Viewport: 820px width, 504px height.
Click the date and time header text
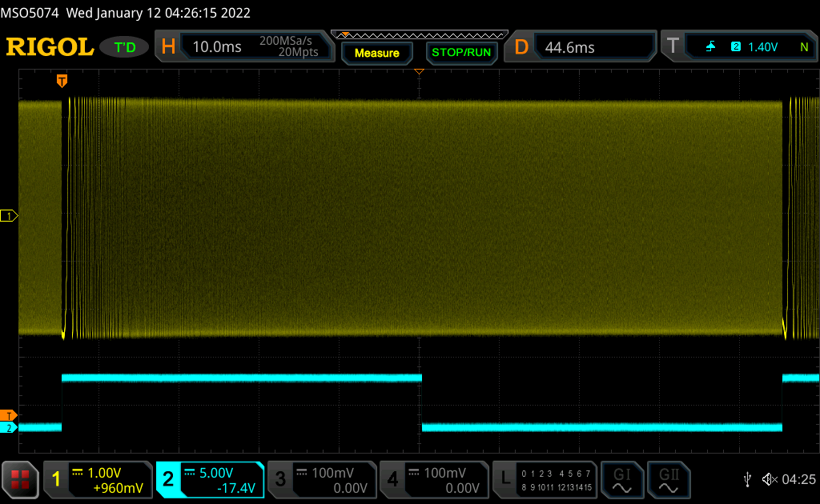tap(158, 13)
